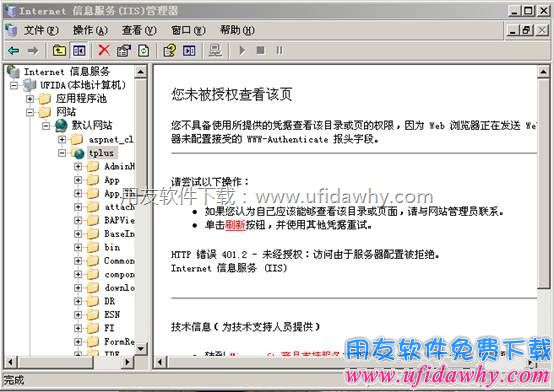Stop the item with stop icon
The width and height of the screenshot is (554, 392).
coord(260,51)
